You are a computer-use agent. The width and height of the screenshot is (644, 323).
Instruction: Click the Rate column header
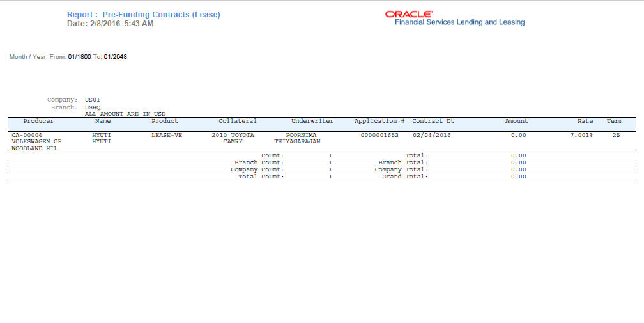click(585, 121)
